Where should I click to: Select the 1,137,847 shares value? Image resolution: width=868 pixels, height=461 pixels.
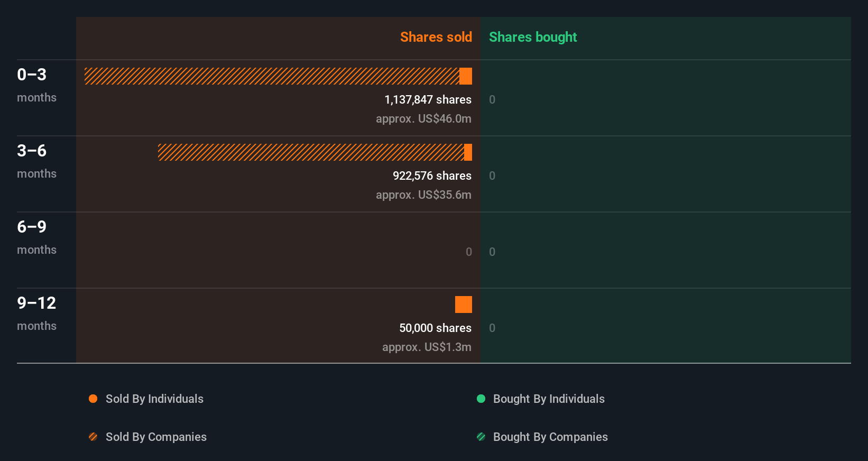click(x=428, y=99)
